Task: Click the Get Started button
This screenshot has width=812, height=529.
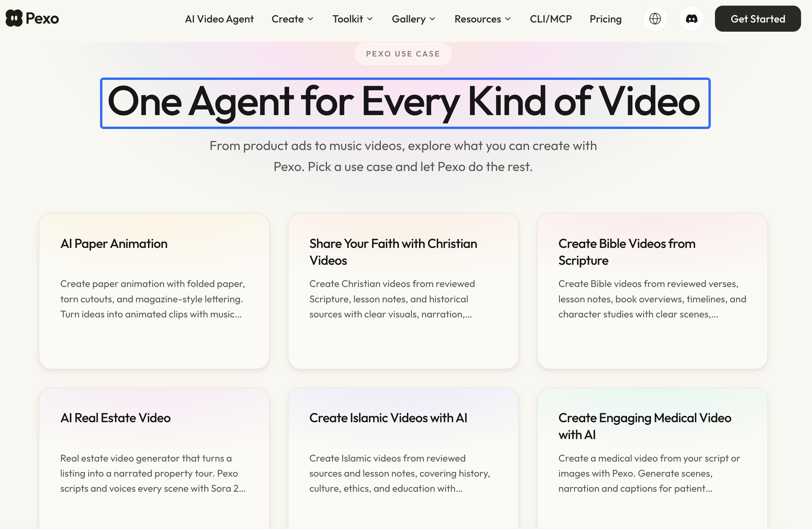Action: pos(758,19)
